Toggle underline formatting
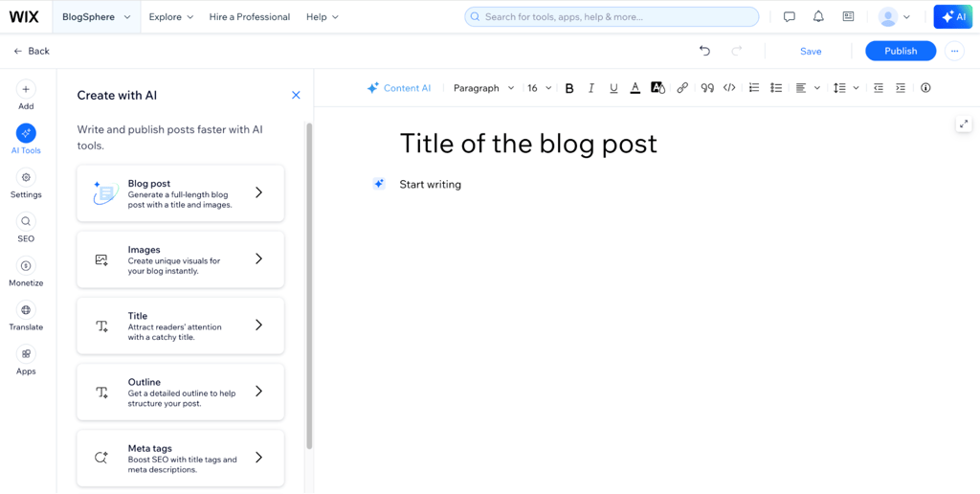Image resolution: width=980 pixels, height=494 pixels. point(613,88)
